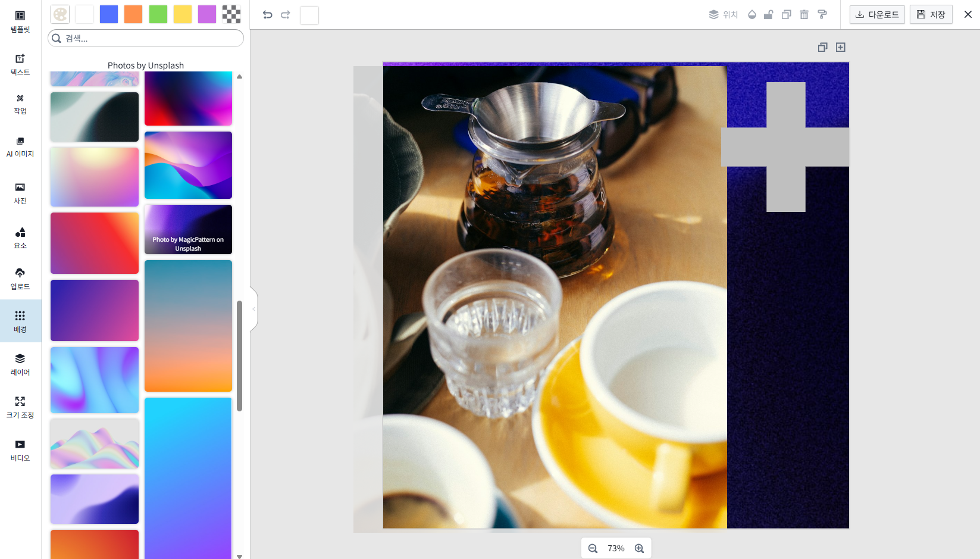Click the 저장 save button
Viewport: 980px width, 559px height.
pos(931,15)
